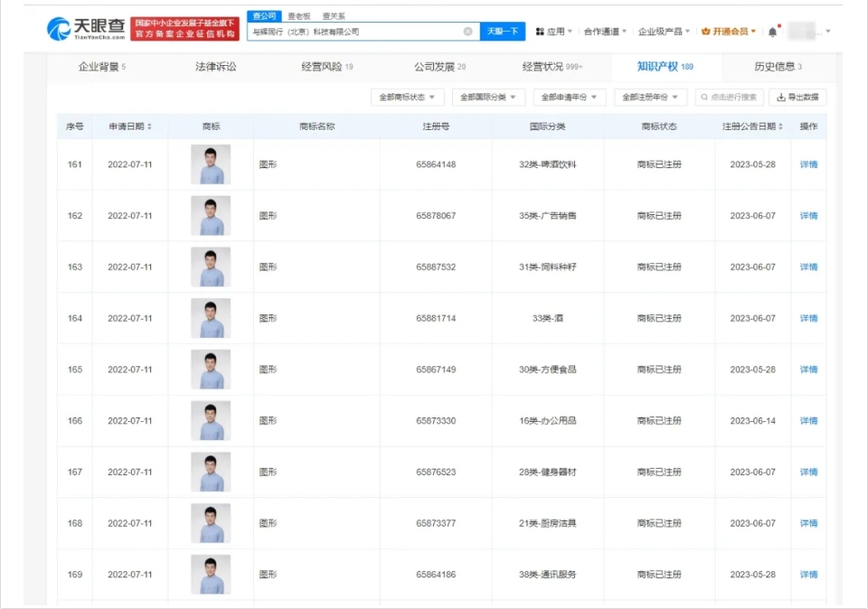Open the 企业级产品 dropdown menu
868x609 pixels.
click(x=664, y=32)
